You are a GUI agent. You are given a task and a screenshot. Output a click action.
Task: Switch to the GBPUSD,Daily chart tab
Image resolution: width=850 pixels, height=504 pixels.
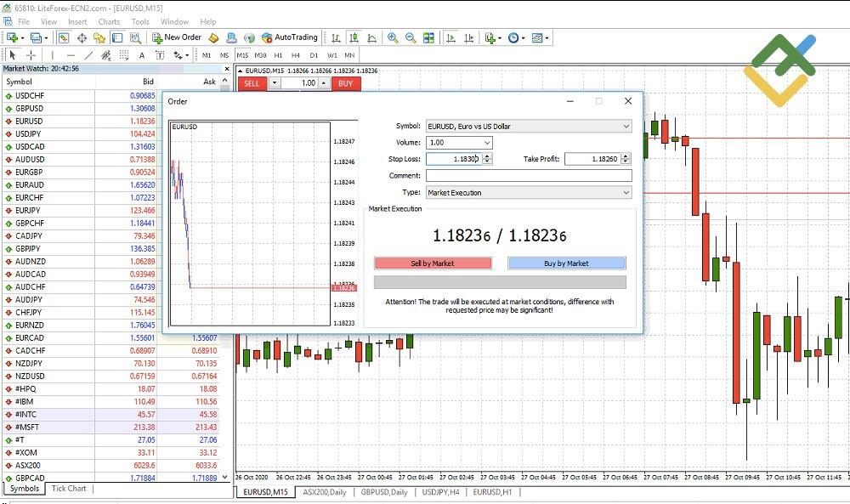point(383,491)
